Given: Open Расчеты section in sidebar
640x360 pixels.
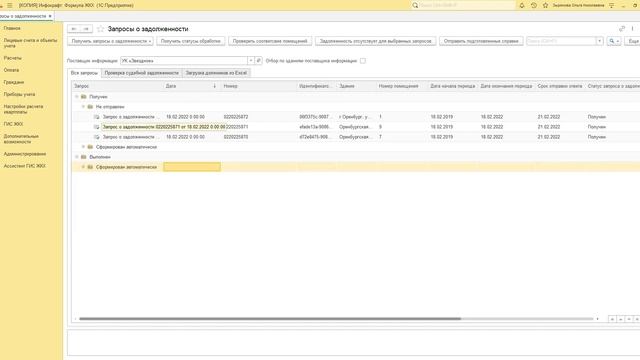Looking at the screenshot, I should point(13,58).
